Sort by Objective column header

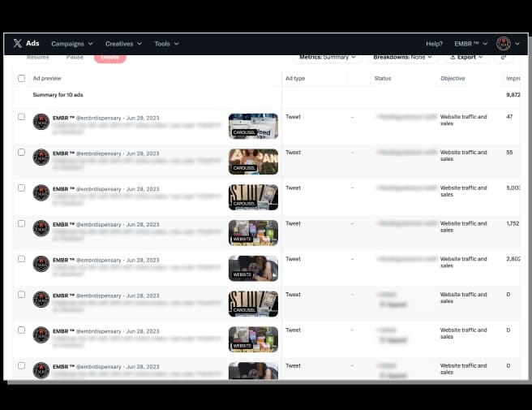pyautogui.click(x=453, y=79)
